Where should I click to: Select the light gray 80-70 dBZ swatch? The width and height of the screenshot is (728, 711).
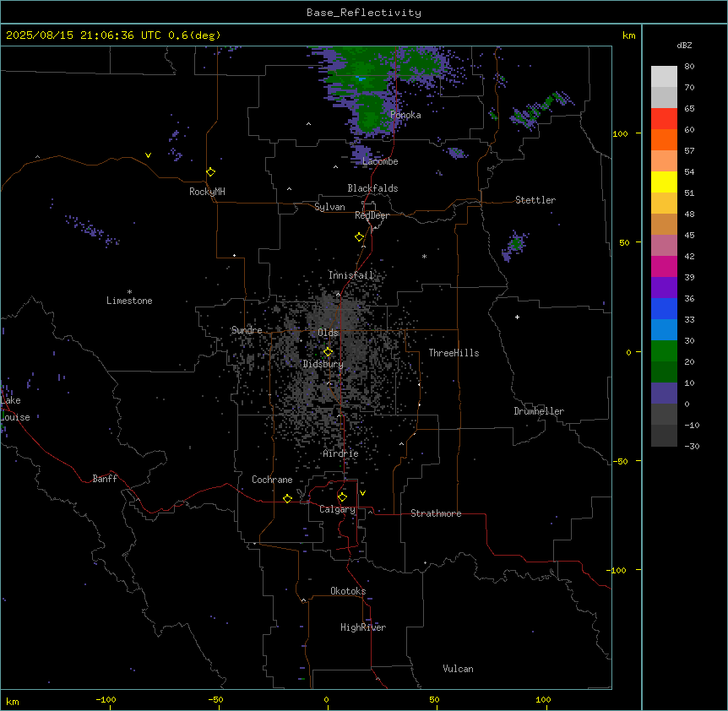click(x=664, y=77)
